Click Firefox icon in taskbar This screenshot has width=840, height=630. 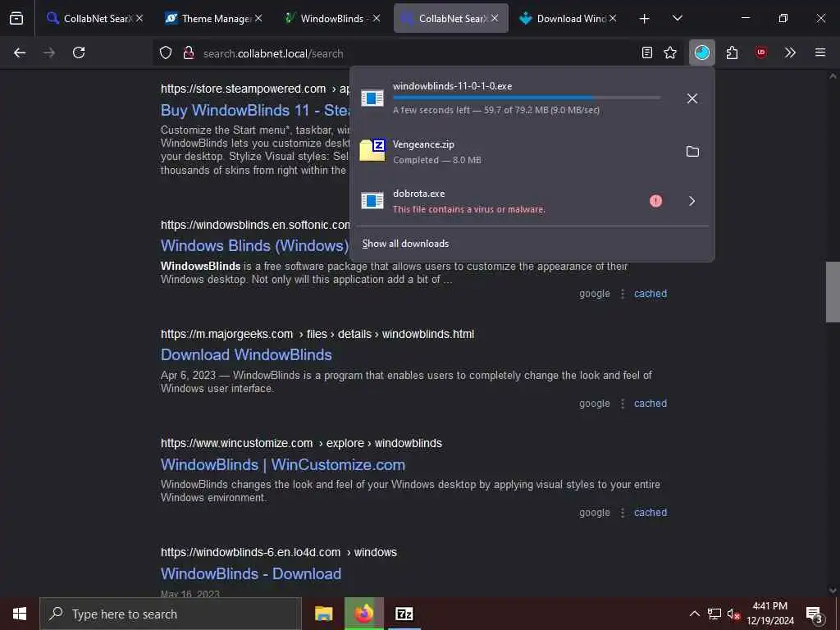(363, 614)
